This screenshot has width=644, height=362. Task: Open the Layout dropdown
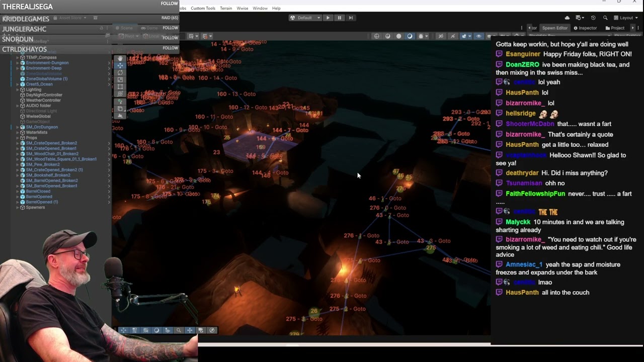tap(626, 18)
